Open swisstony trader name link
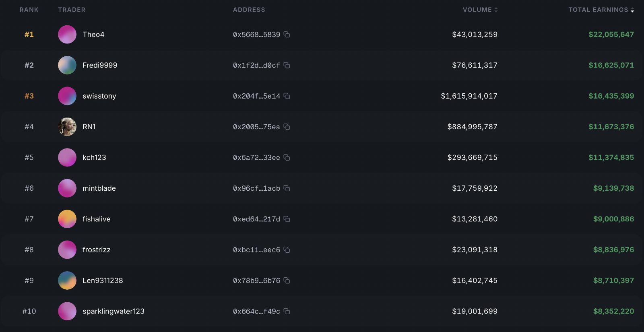 99,96
